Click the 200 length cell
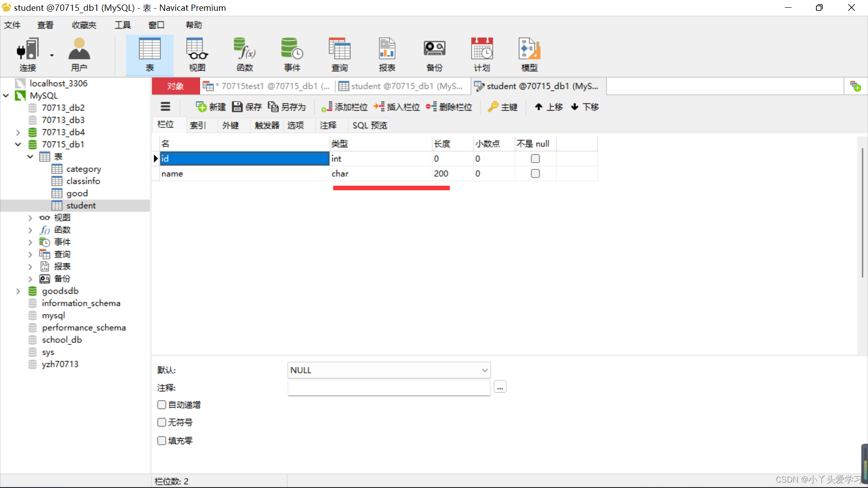 pyautogui.click(x=453, y=174)
